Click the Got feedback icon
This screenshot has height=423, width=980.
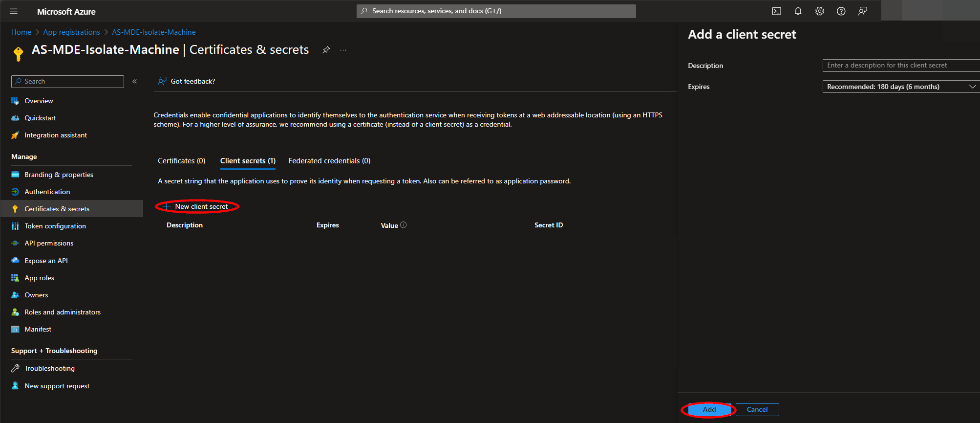[162, 81]
